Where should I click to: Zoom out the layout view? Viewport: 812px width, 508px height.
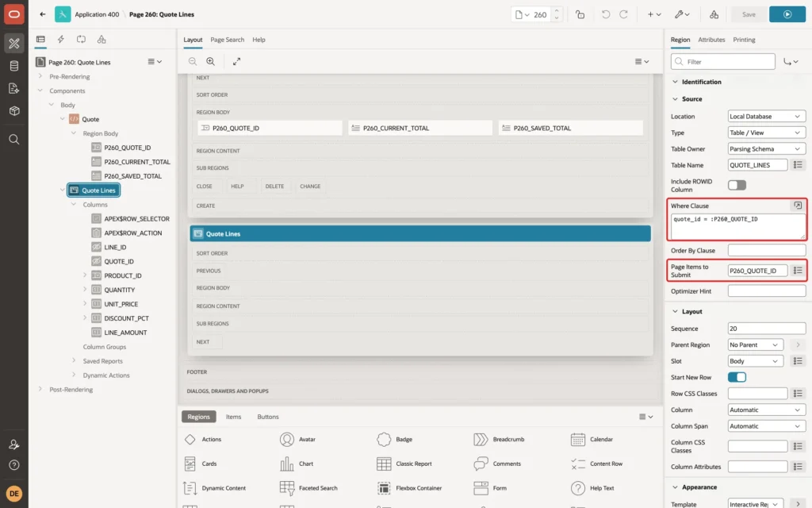click(193, 61)
